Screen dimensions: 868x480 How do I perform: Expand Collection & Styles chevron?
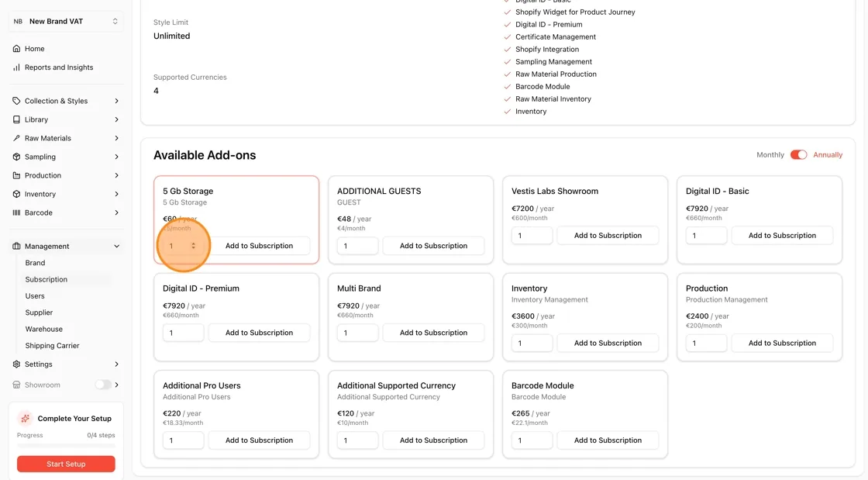click(x=117, y=101)
